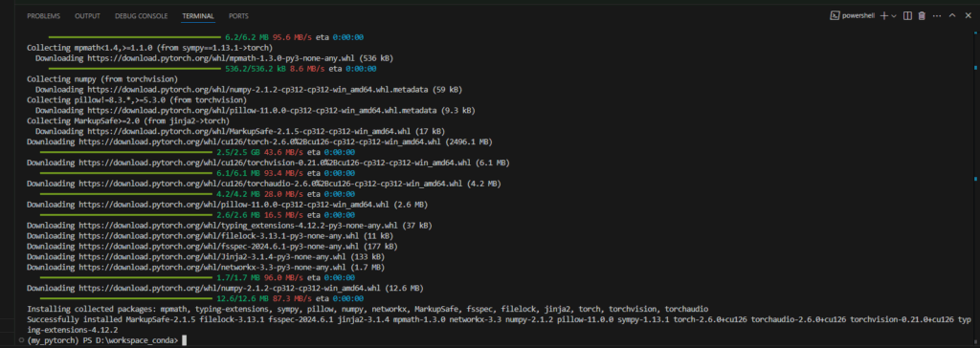Expand the launch profile dropdown chevron
Viewport: 980px width, 348px height.
point(894,15)
